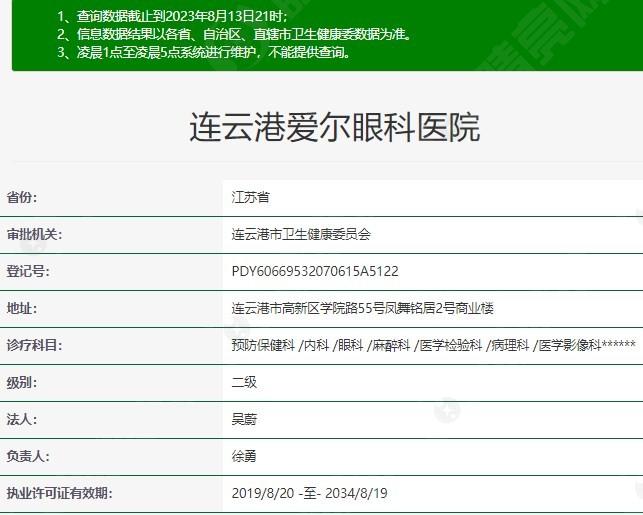
Task: Click the 审批机关 label
Action: pyautogui.click(x=34, y=235)
